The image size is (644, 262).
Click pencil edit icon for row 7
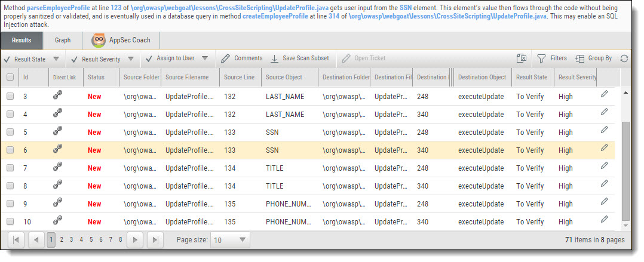click(x=604, y=166)
